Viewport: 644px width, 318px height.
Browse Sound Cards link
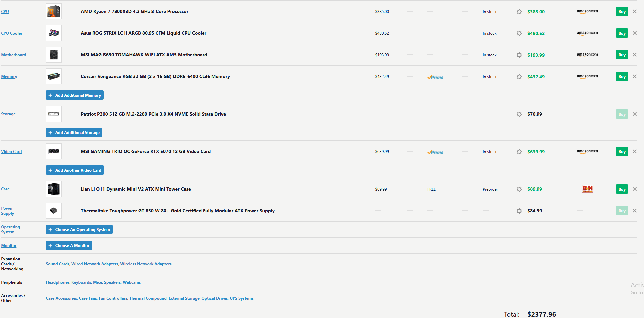pos(57,264)
